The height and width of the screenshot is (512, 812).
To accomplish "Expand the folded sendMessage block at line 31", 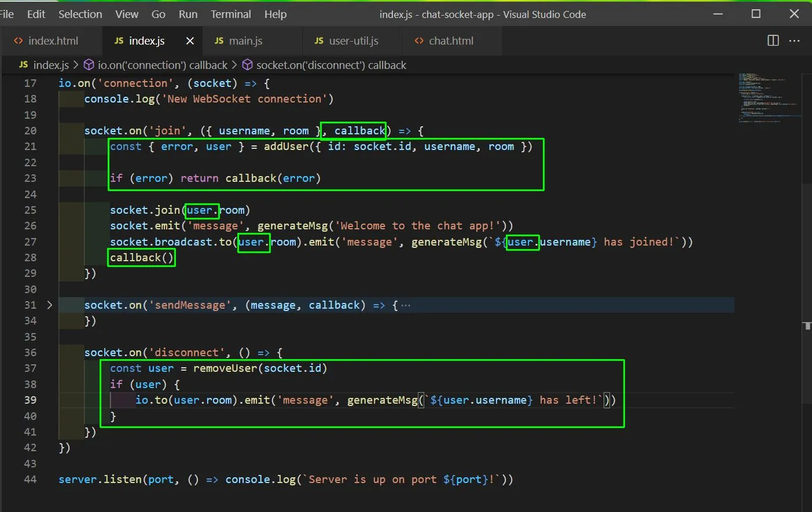I will tap(50, 305).
